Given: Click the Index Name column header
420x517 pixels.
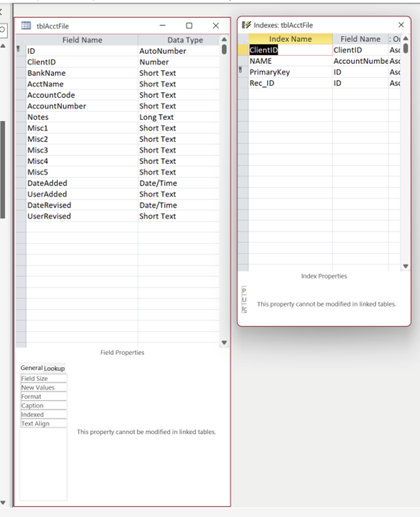Looking at the screenshot, I should click(x=290, y=39).
